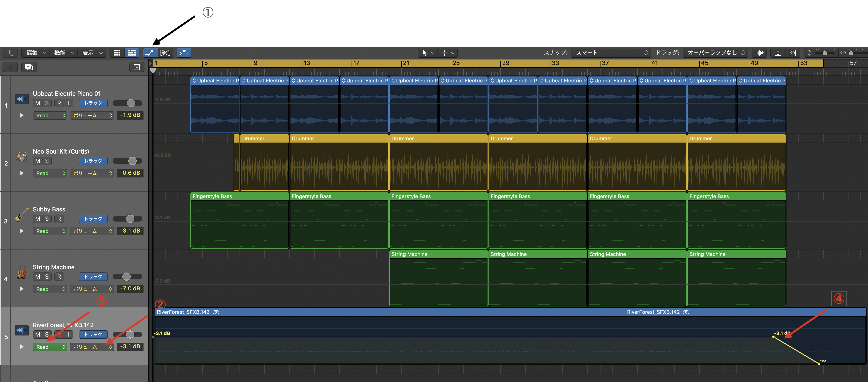This screenshot has width=868, height=382.
Task: Toggle the waveform zoom button
Action: [759, 53]
